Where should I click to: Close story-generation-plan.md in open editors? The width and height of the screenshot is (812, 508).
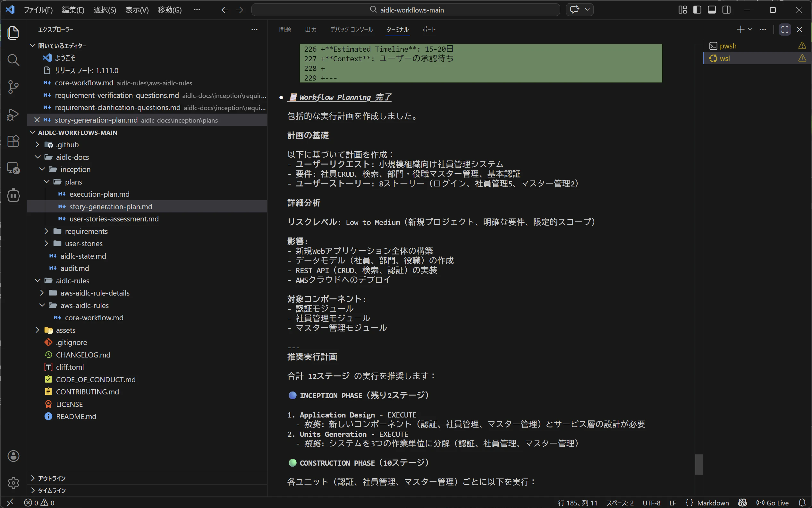tap(37, 120)
